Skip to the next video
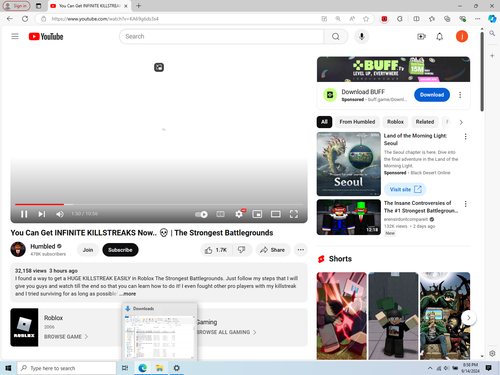Image resolution: width=500 pixels, height=375 pixels. point(42,214)
